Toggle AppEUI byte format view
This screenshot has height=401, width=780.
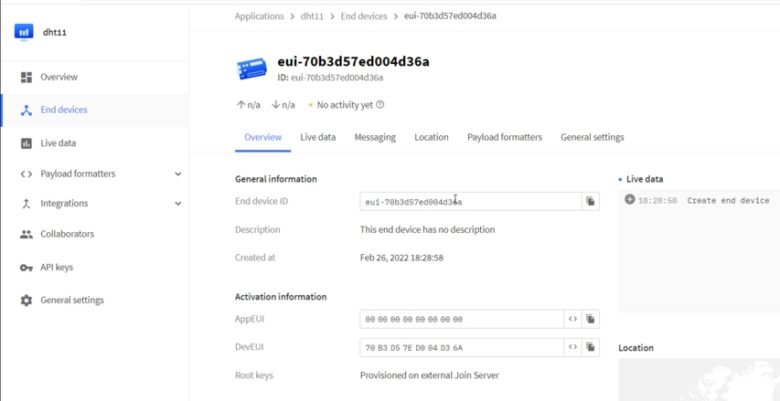[x=573, y=319]
